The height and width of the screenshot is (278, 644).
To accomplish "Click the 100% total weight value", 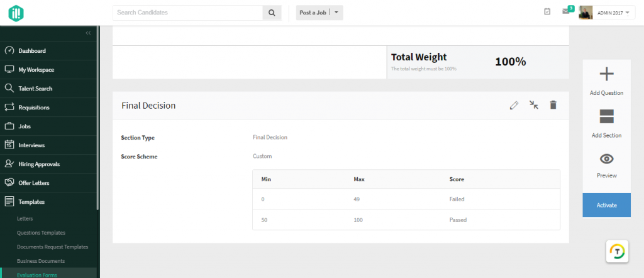I will pos(510,62).
